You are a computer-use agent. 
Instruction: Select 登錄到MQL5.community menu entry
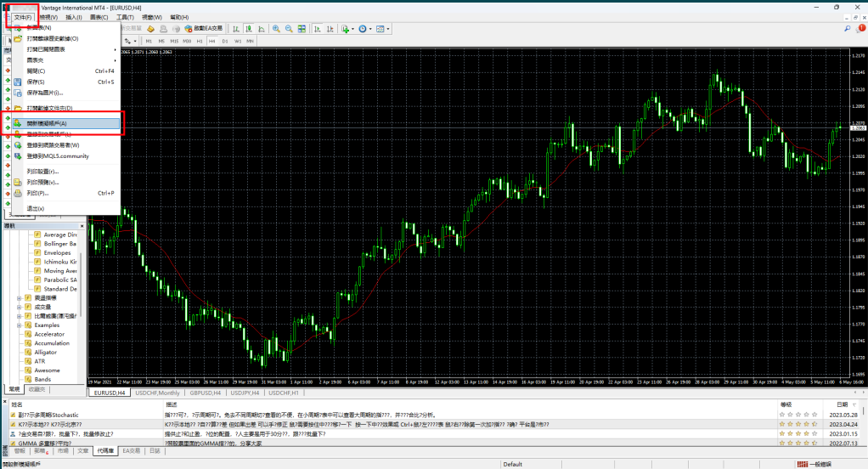coord(58,155)
